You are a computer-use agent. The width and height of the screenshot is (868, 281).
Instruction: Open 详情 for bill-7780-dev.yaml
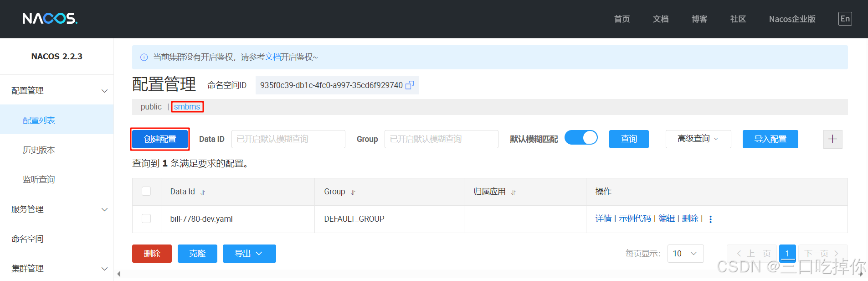coord(603,219)
